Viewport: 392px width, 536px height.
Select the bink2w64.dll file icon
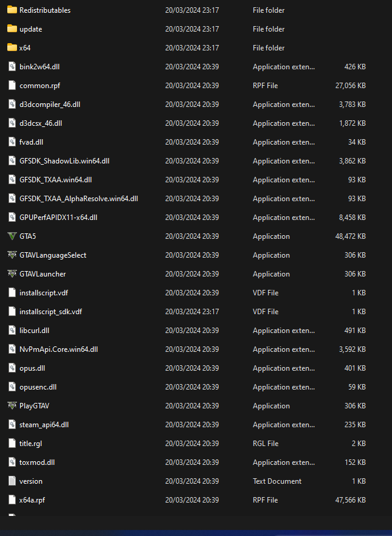pos(12,67)
